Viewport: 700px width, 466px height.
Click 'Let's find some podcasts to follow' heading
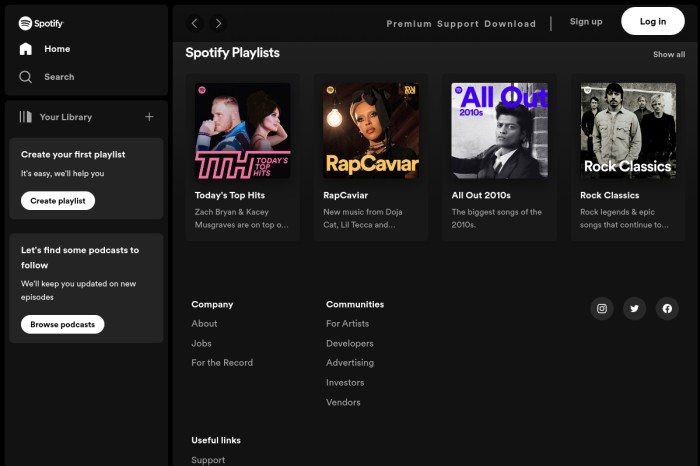(80, 258)
